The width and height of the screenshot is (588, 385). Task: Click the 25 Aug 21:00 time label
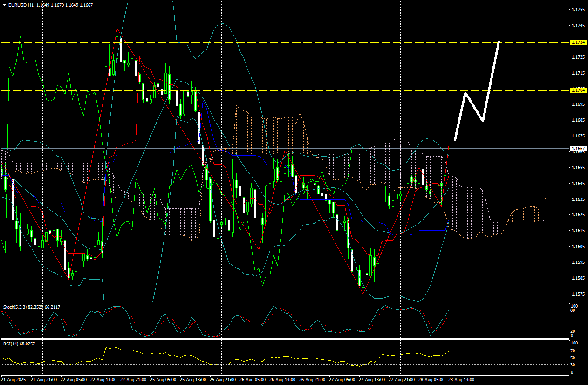(222, 380)
